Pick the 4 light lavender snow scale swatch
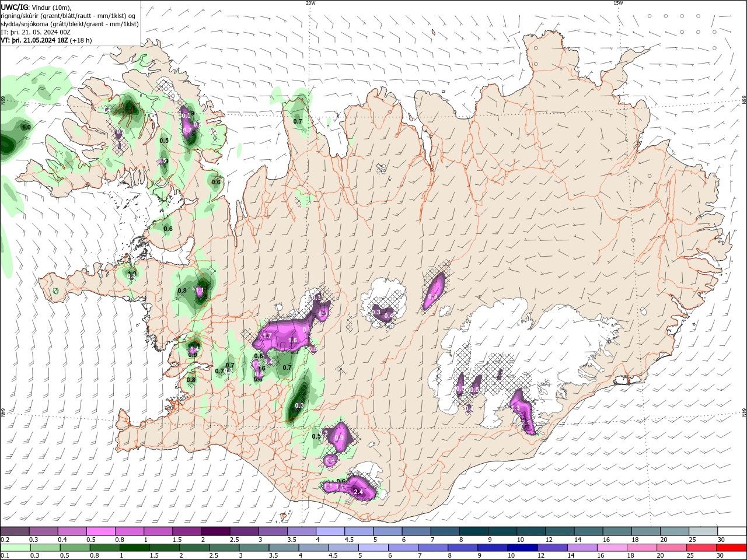Viewport: 747px width, 560px height. [x=330, y=531]
